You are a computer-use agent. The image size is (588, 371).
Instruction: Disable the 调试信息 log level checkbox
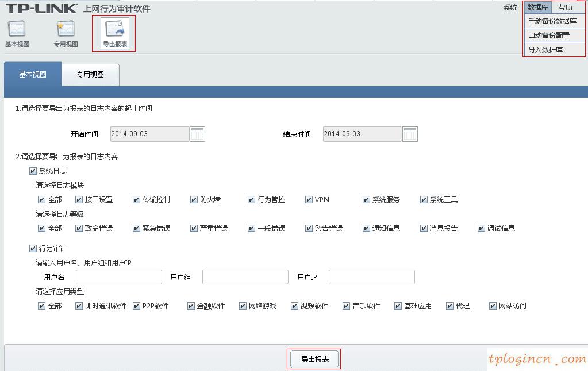point(481,228)
